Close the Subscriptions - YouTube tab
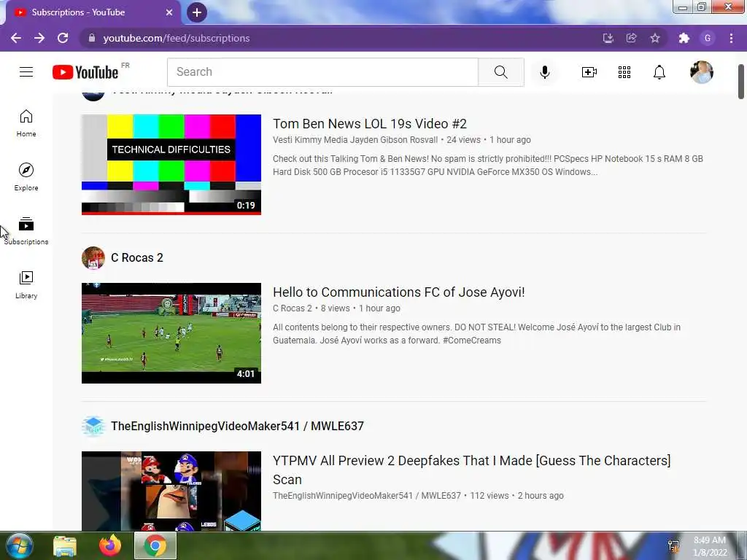The image size is (747, 560). point(169,12)
